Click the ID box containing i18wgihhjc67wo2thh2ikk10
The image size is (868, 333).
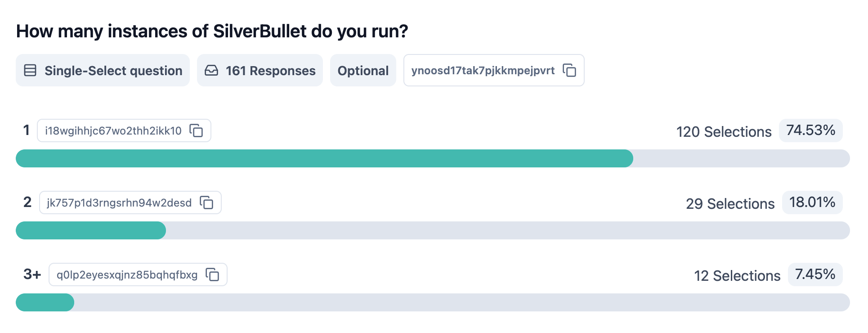[113, 130]
